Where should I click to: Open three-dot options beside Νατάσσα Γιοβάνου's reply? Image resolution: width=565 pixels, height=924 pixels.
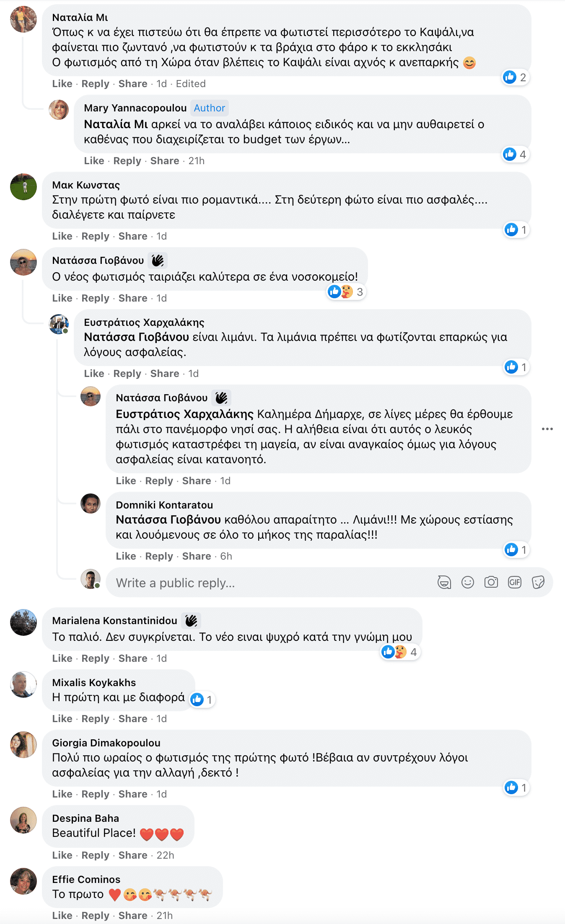click(x=547, y=429)
